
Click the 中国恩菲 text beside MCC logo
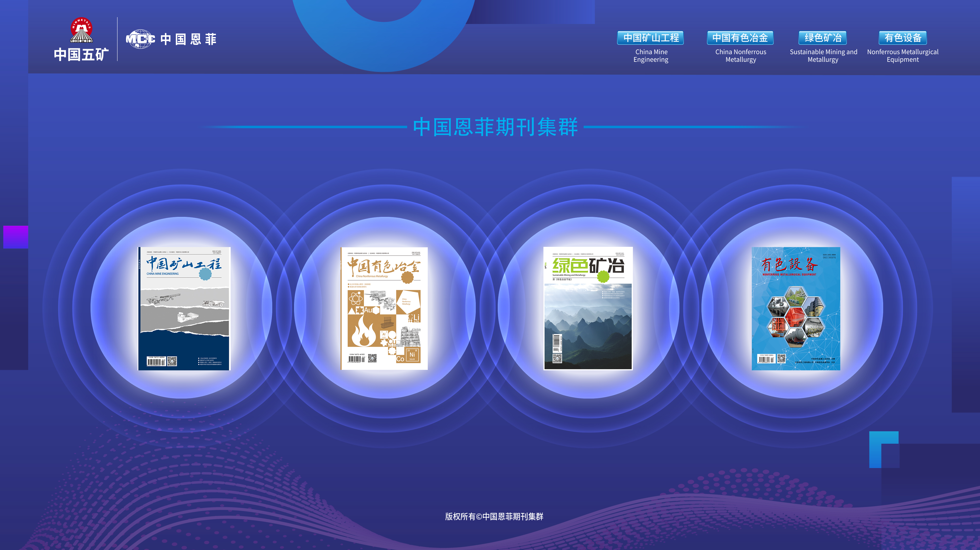pyautogui.click(x=188, y=39)
